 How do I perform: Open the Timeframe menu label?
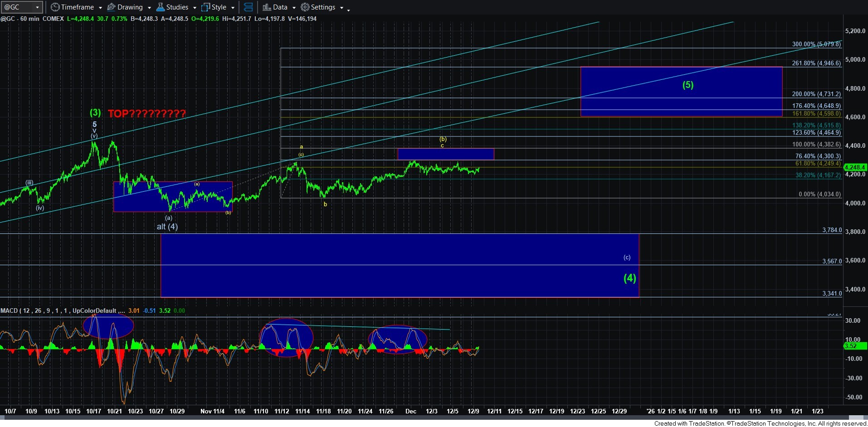(x=77, y=7)
